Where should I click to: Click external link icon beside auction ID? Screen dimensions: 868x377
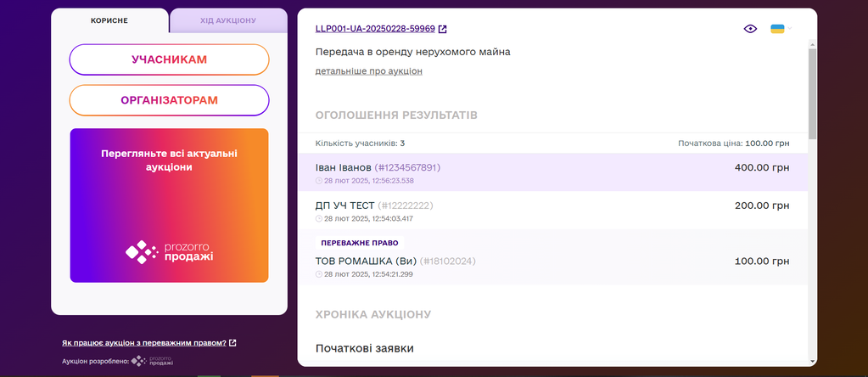[x=442, y=29]
